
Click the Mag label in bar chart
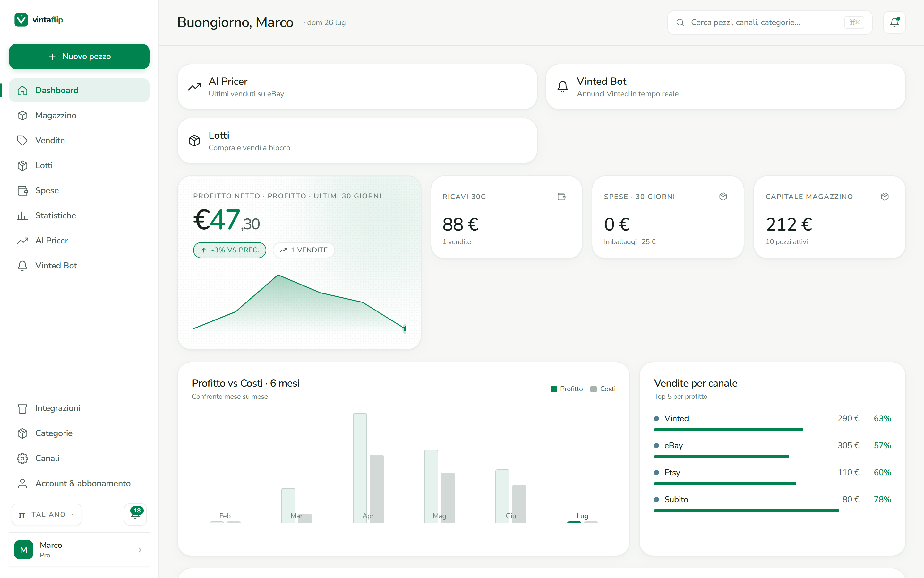[440, 516]
